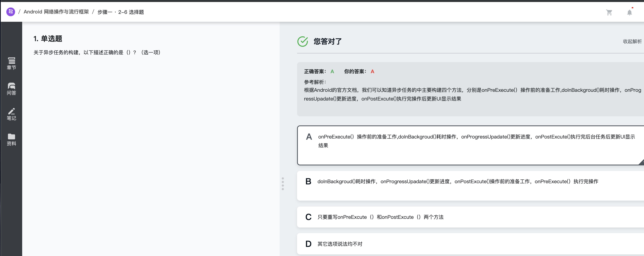Click the 正确答案 label
The image size is (644, 256).
click(x=315, y=71)
